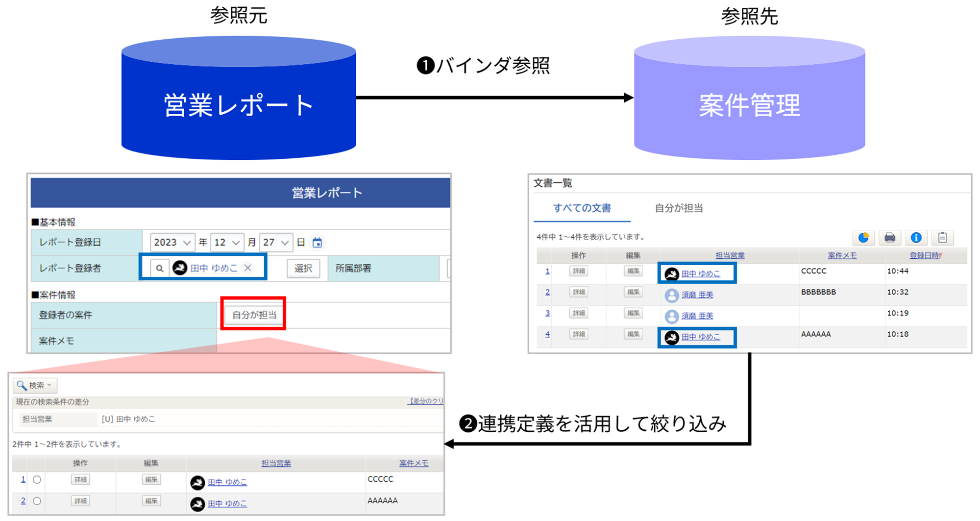Open document number 4 link in 文書一覧
This screenshot has width=980, height=521.
point(547,334)
